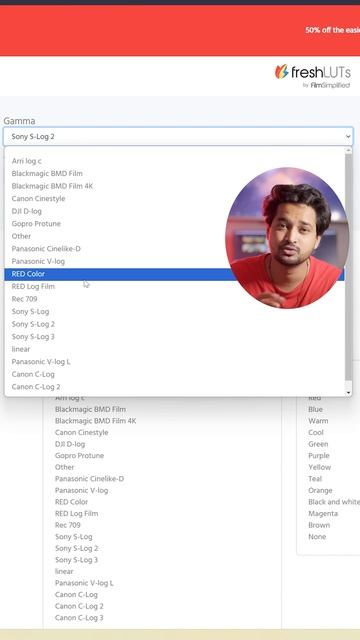Choose Blackmagic BMD Film in the open Gamma dropdown
360x640 pixels.
(x=174, y=173)
